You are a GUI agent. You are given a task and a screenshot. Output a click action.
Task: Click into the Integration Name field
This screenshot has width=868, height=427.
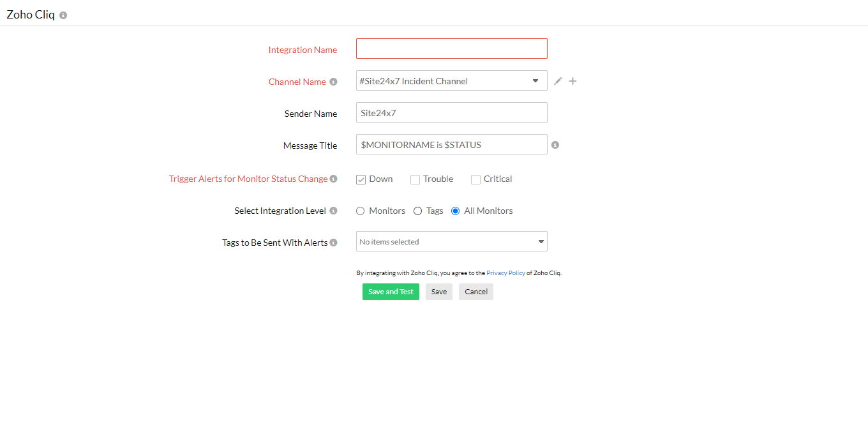click(451, 49)
